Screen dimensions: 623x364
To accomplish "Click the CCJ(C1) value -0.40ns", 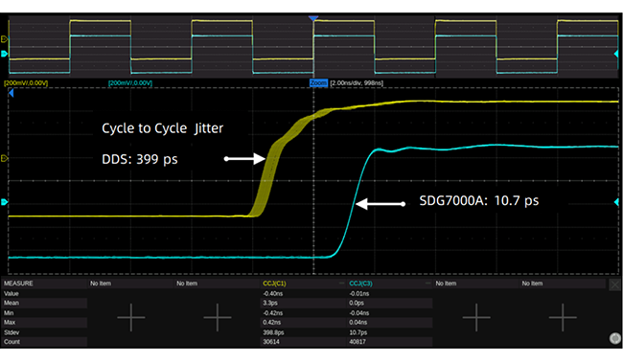I will (272, 294).
